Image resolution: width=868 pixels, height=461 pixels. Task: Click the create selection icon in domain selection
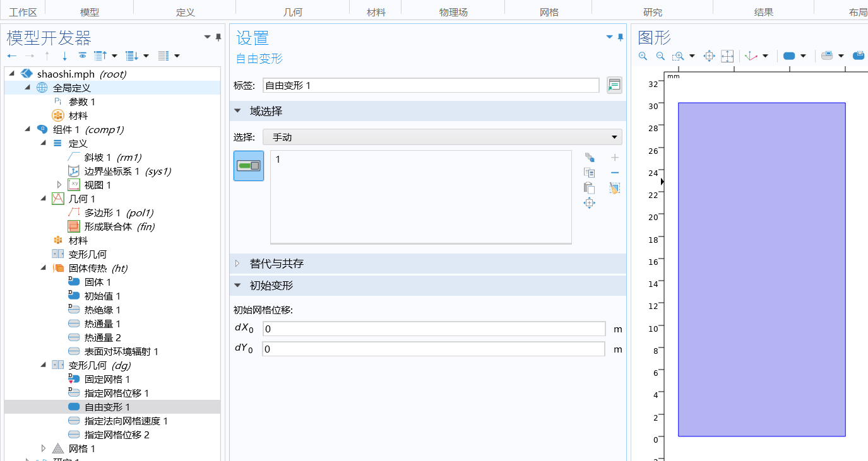click(x=590, y=158)
